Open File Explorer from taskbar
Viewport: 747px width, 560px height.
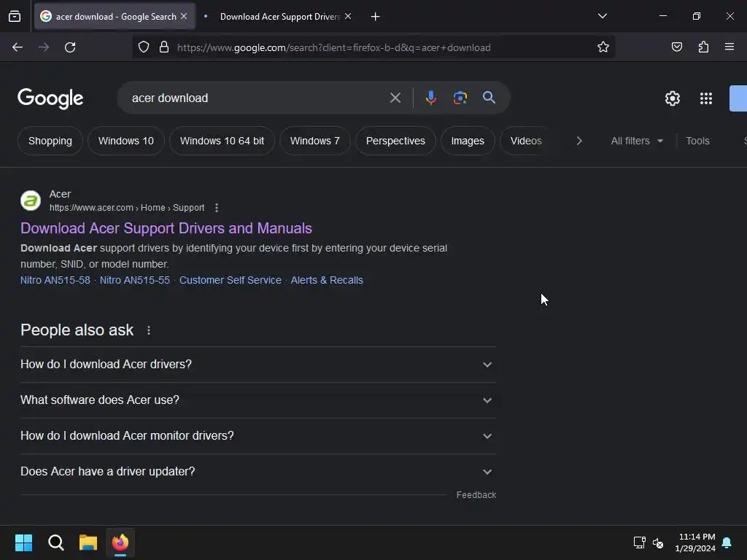pyautogui.click(x=88, y=542)
